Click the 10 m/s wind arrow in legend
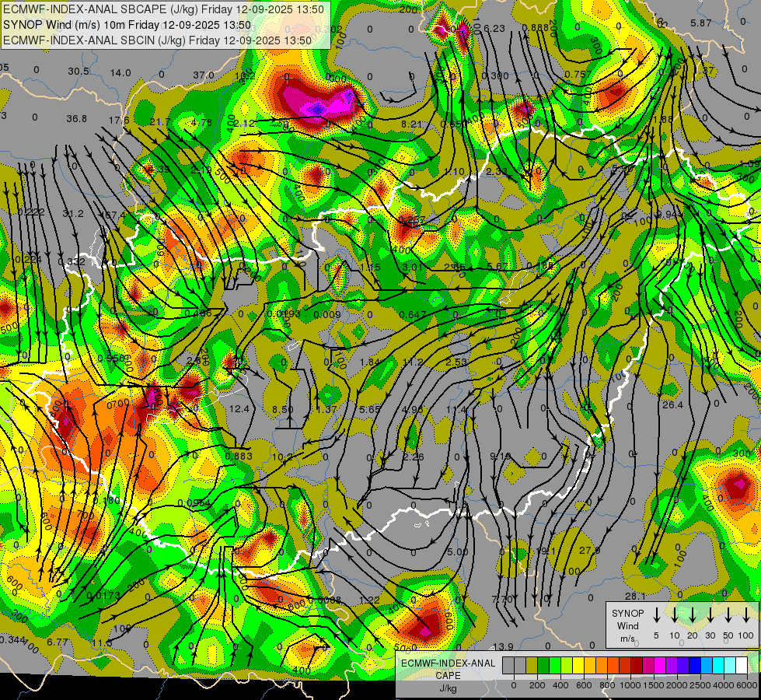The image size is (761, 700). coord(674,615)
